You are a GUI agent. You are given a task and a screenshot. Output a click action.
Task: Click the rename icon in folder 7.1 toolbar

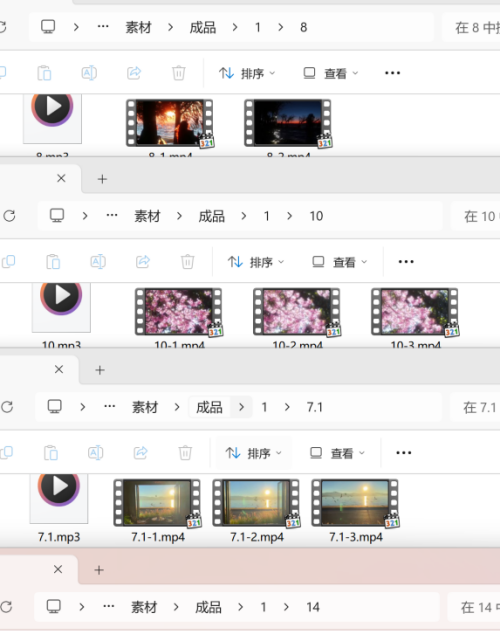click(x=95, y=452)
